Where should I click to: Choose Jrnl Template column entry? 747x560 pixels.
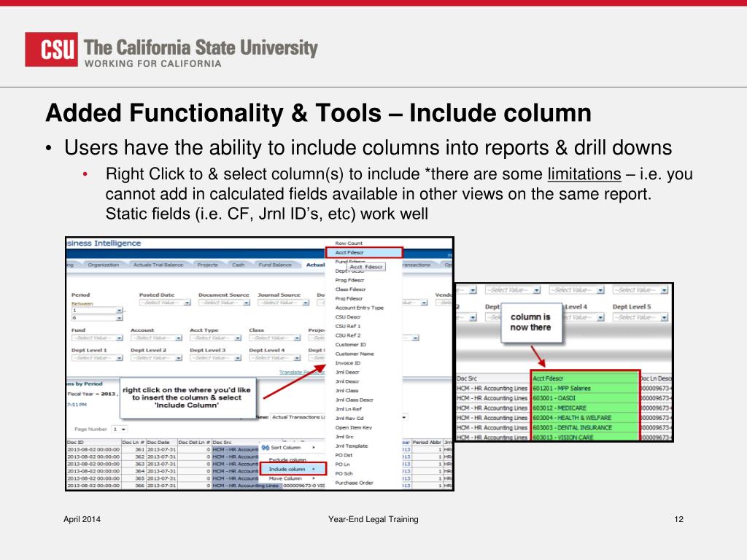pyautogui.click(x=352, y=446)
